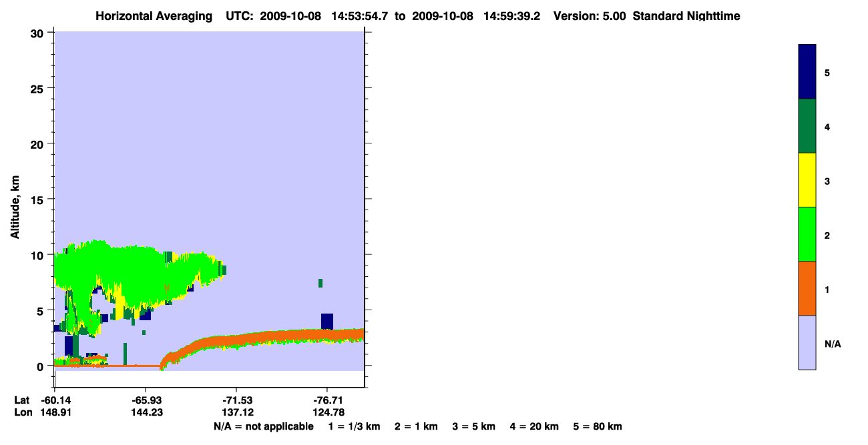Click the dark green level 4 color swatch
This screenshot has height=445, width=868.
[807, 126]
